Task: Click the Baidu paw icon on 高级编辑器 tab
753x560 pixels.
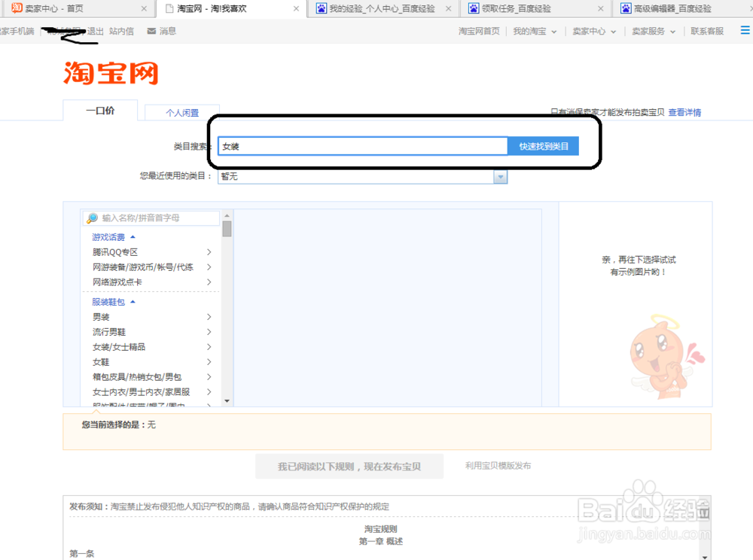Action: click(626, 8)
